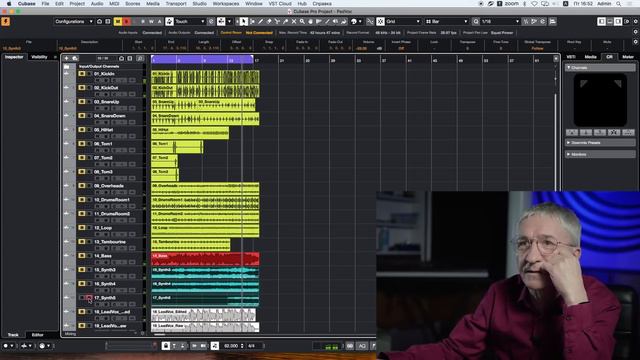The image size is (640, 360).
Task: Toggle Read automation R button
Action: click(x=143, y=21)
